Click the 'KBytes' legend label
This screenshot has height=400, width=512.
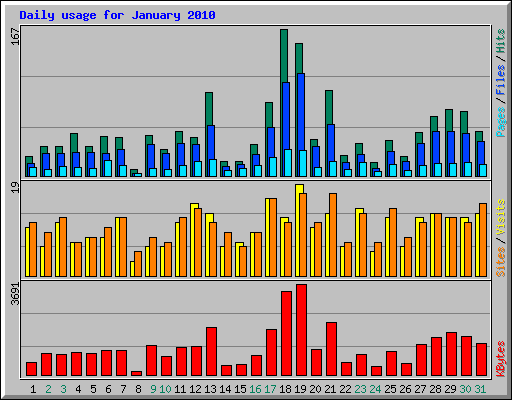[x=500, y=359]
